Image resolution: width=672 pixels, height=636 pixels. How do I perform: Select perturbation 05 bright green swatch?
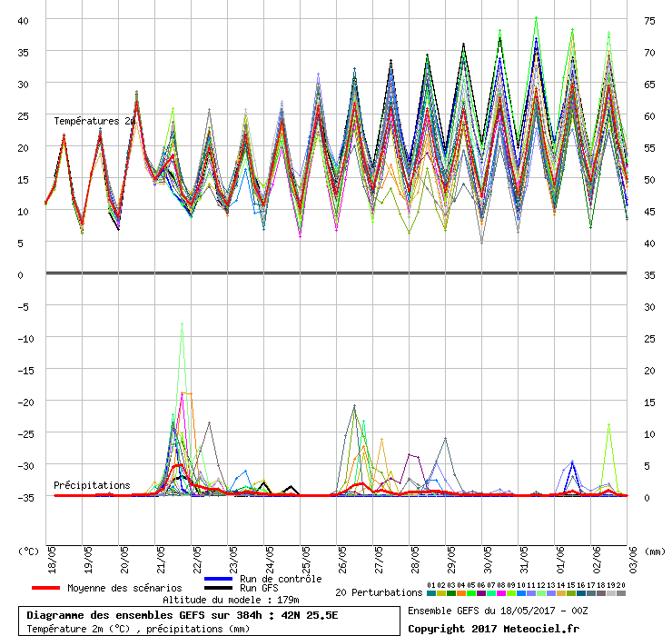471,593
